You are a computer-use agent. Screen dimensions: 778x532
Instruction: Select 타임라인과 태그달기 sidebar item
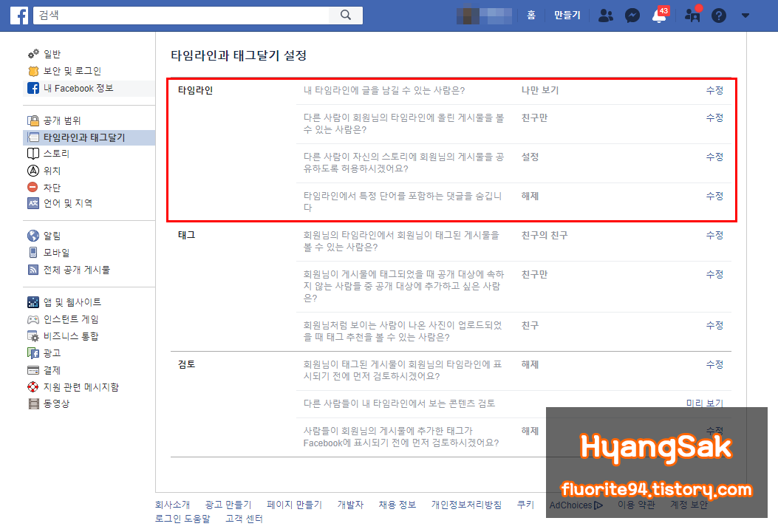click(x=89, y=137)
